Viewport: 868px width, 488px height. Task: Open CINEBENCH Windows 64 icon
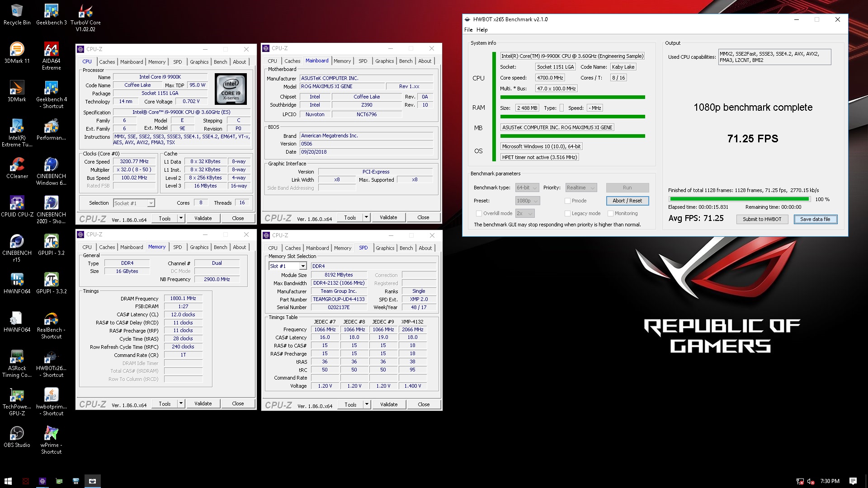coord(51,172)
